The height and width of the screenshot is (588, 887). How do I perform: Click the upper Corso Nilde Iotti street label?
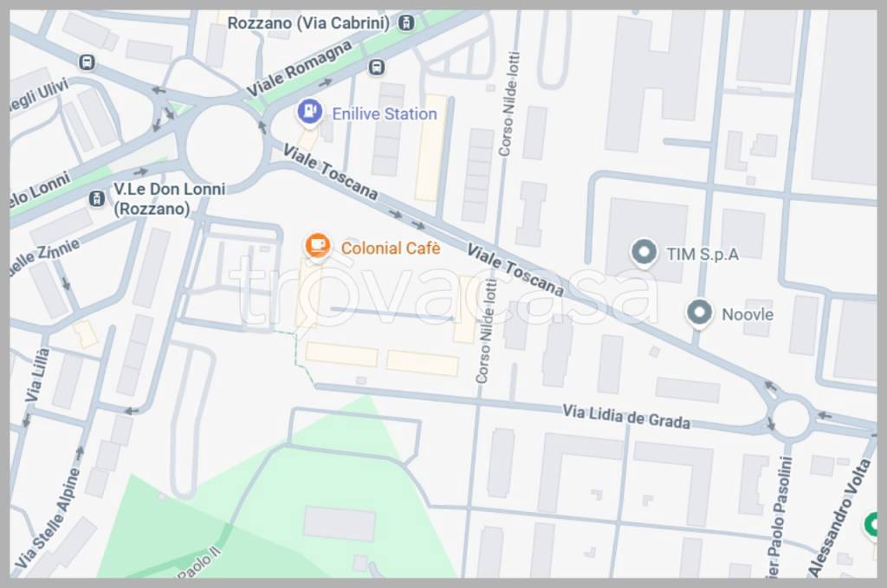[508, 104]
